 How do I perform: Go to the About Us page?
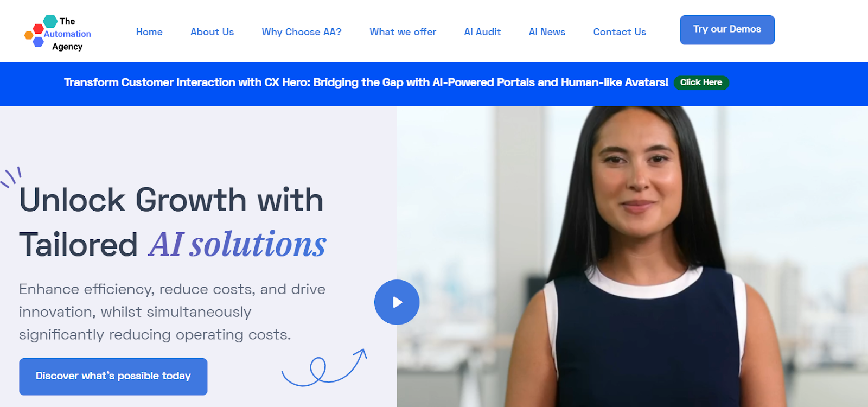[x=212, y=32]
